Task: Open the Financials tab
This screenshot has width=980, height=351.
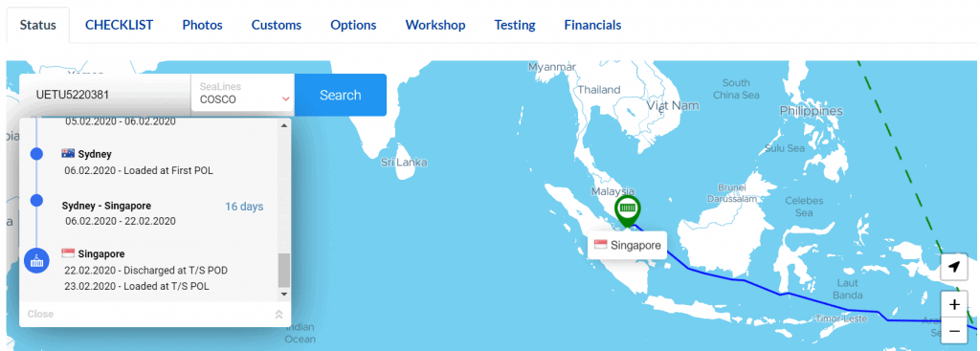Action: click(592, 25)
